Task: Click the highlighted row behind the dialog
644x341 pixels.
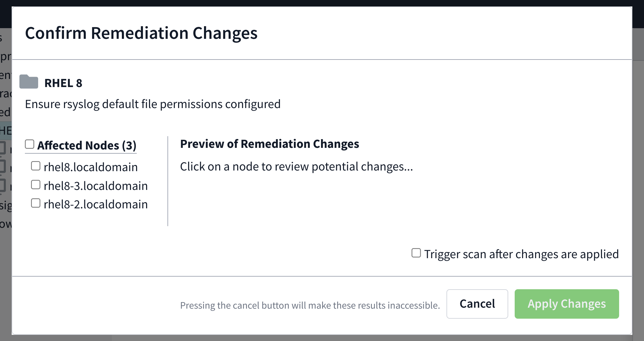Action: tap(5, 131)
